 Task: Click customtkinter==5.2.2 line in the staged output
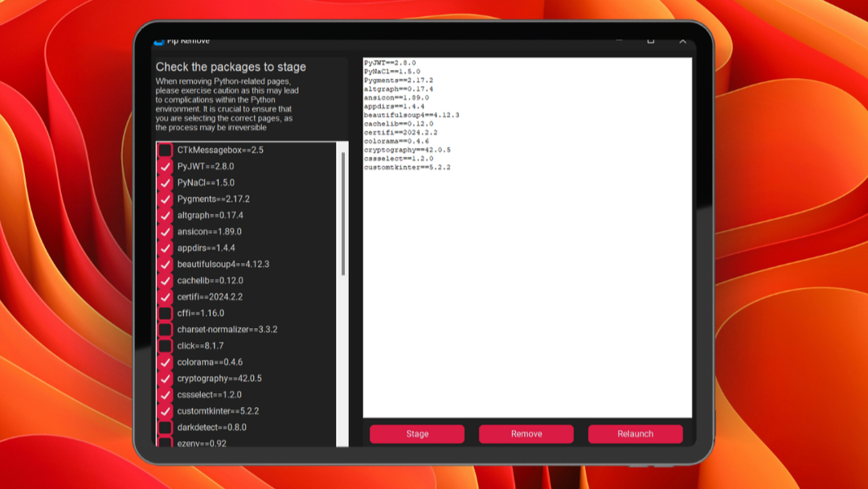click(x=407, y=167)
